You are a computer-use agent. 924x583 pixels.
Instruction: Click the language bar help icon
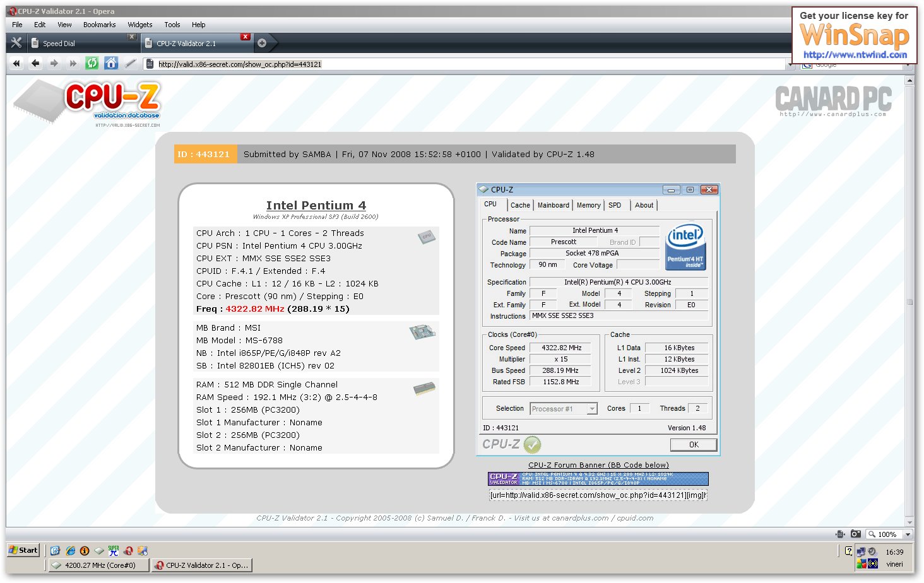click(848, 551)
